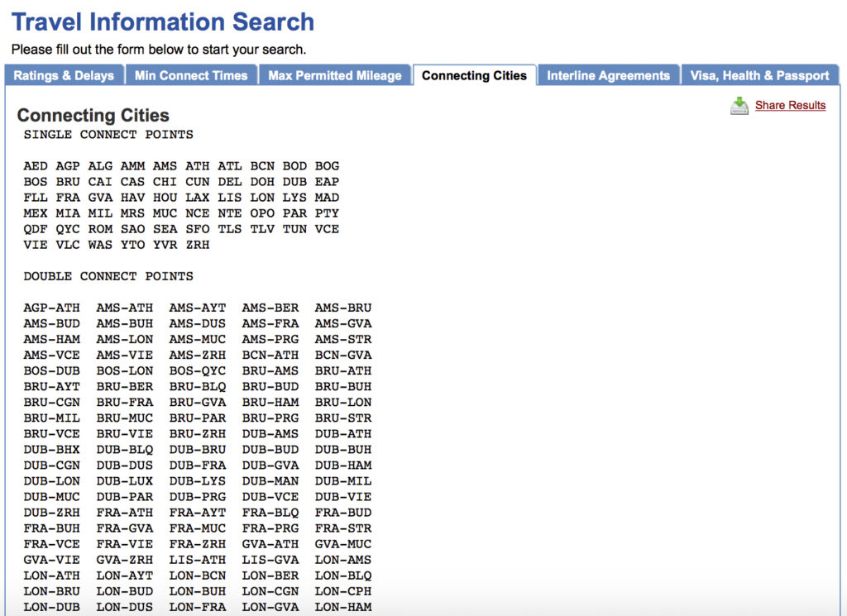Click the DOUBLE CONNECT POINTS heading text
Image resolution: width=847 pixels, height=616 pixels.
pos(108,276)
